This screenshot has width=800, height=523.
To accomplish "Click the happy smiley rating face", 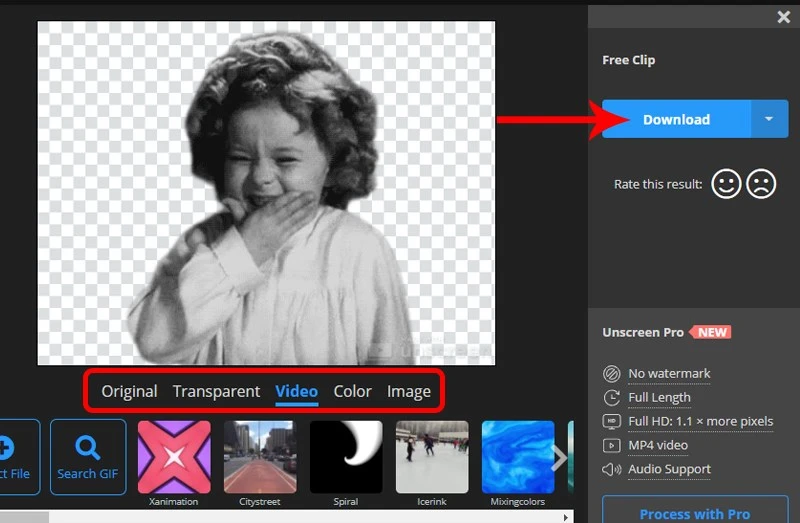I will 726,184.
